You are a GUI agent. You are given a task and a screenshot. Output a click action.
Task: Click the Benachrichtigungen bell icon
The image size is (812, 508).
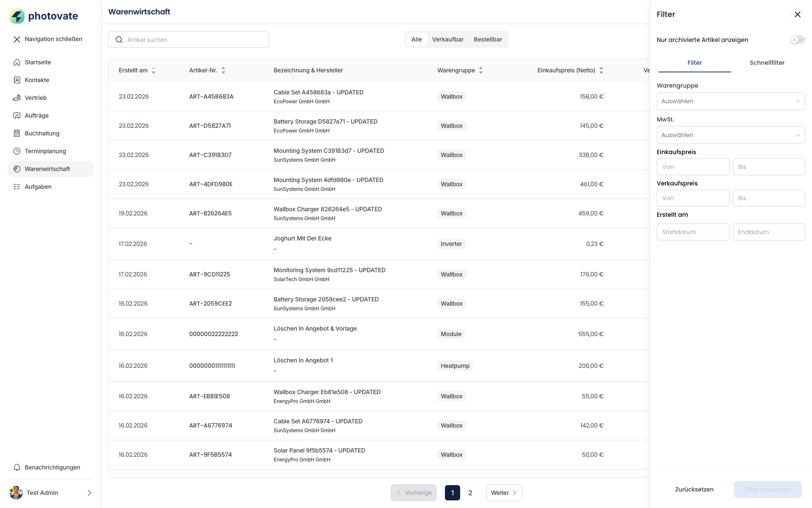pos(17,467)
